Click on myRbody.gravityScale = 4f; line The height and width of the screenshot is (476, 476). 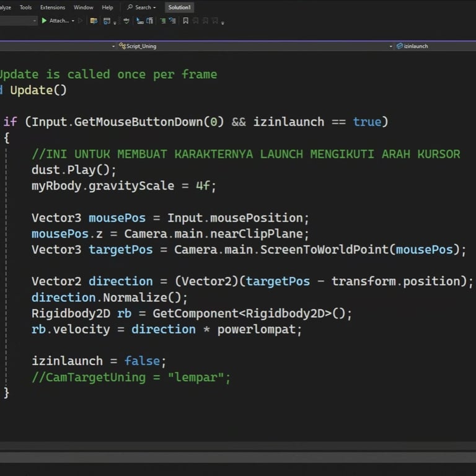click(124, 186)
